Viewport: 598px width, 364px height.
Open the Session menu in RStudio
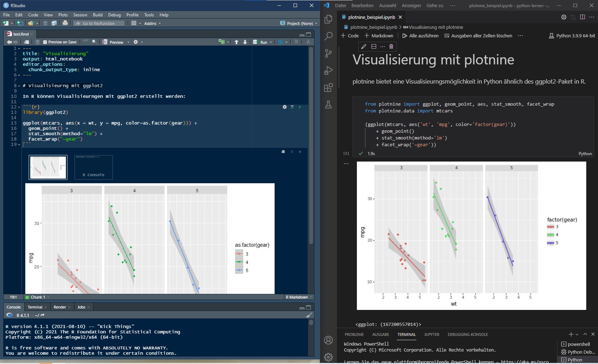coord(80,15)
